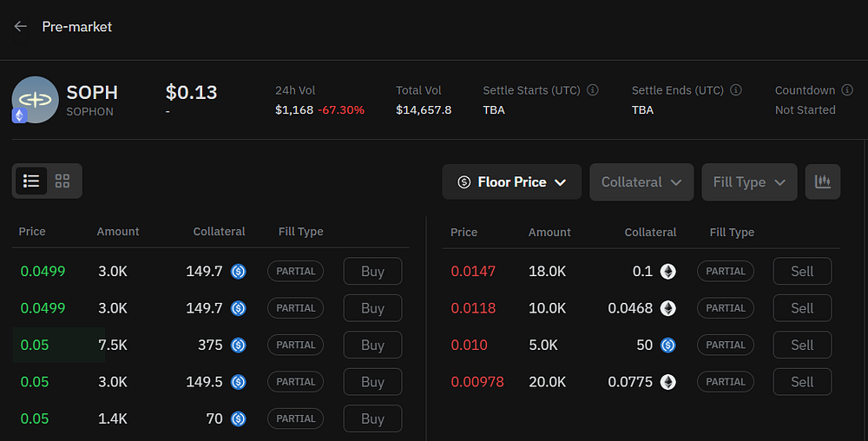This screenshot has height=441, width=868.
Task: Click USDC icon next to 50 collateral
Action: [668, 346]
